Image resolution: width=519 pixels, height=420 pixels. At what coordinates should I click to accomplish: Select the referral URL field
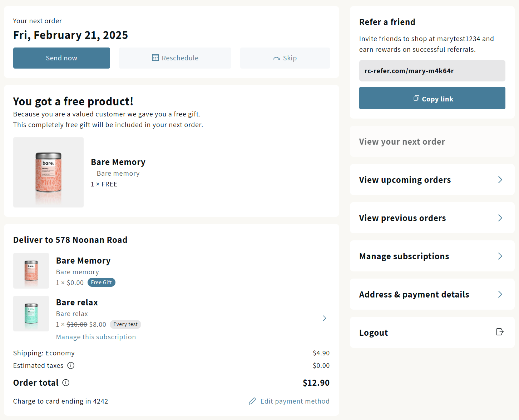point(432,71)
